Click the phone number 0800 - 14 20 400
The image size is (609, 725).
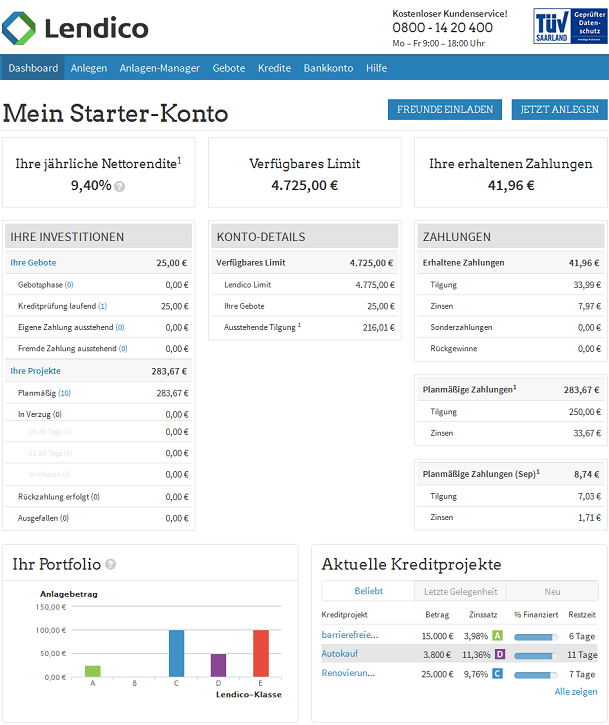click(x=443, y=28)
